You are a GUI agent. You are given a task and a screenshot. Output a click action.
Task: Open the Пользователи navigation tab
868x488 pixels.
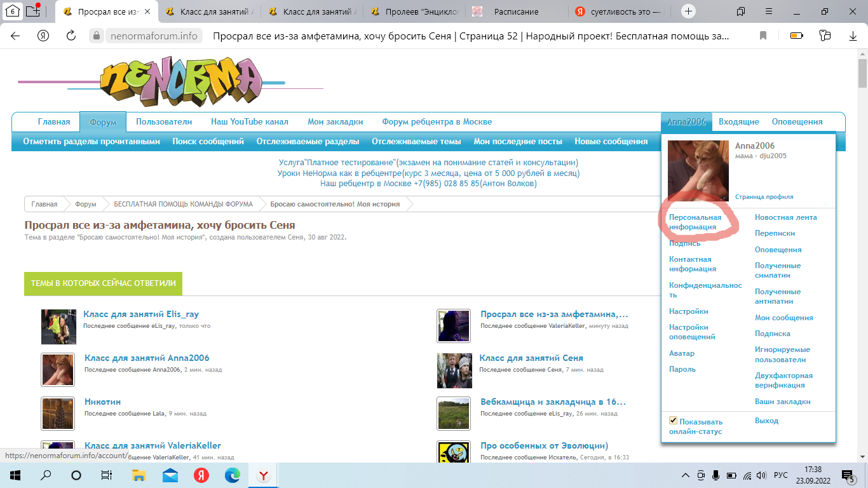click(x=163, y=122)
